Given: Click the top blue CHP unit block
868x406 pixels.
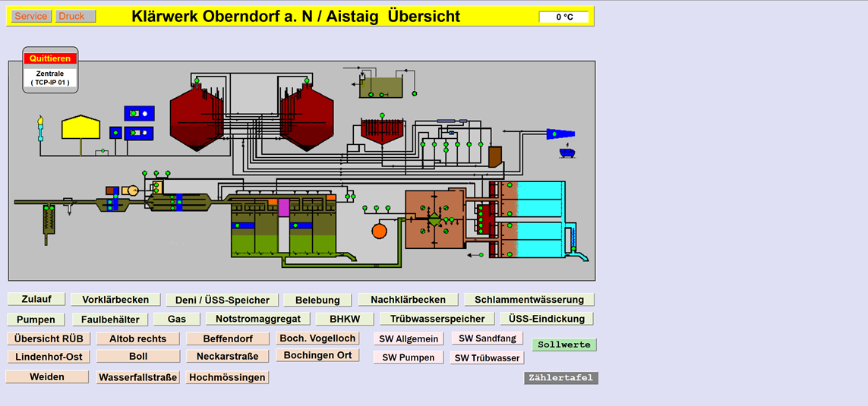Looking at the screenshot, I should (139, 113).
